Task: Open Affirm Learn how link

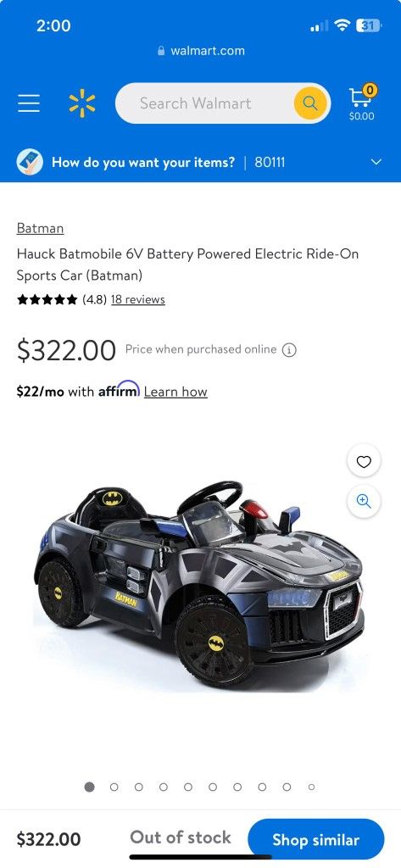Action: [x=175, y=392]
